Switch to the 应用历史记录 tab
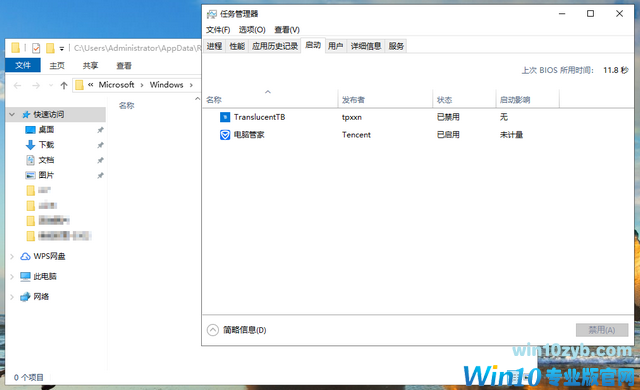This screenshot has height=390, width=640. pos(275,46)
